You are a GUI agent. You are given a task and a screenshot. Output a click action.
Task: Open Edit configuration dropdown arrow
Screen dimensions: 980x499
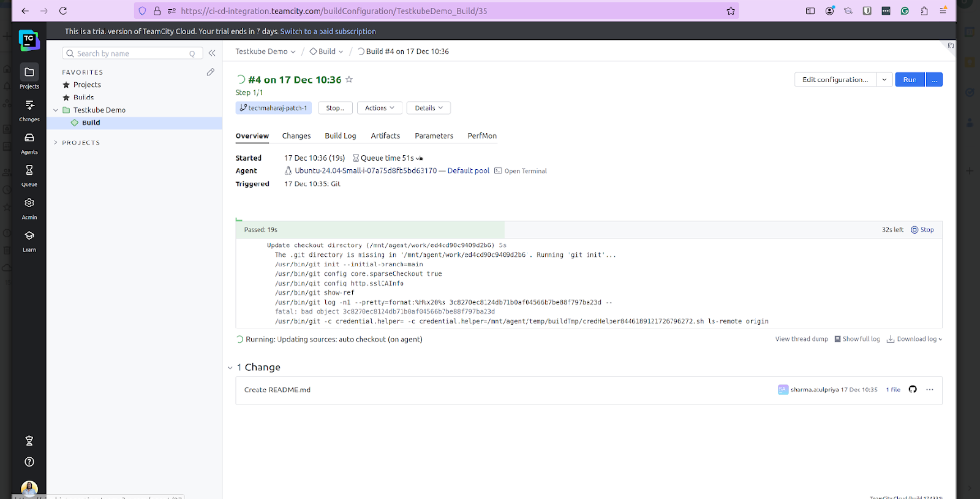[884, 80]
